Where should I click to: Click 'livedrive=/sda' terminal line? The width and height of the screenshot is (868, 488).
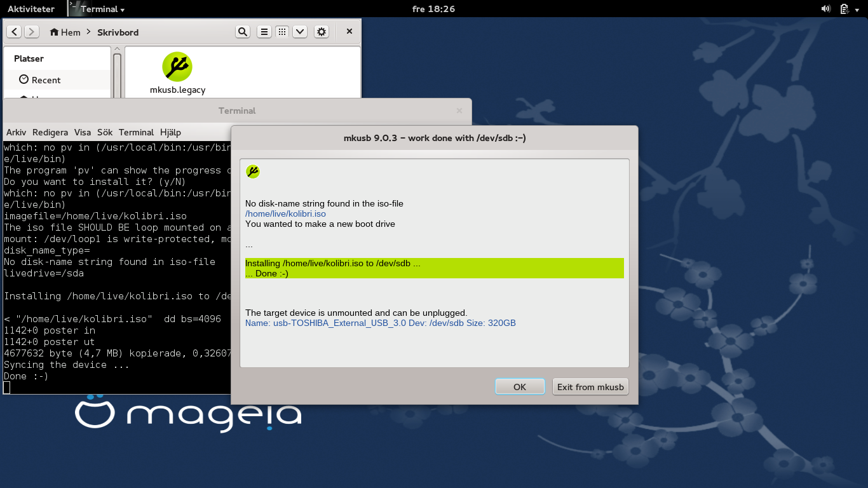(44, 273)
